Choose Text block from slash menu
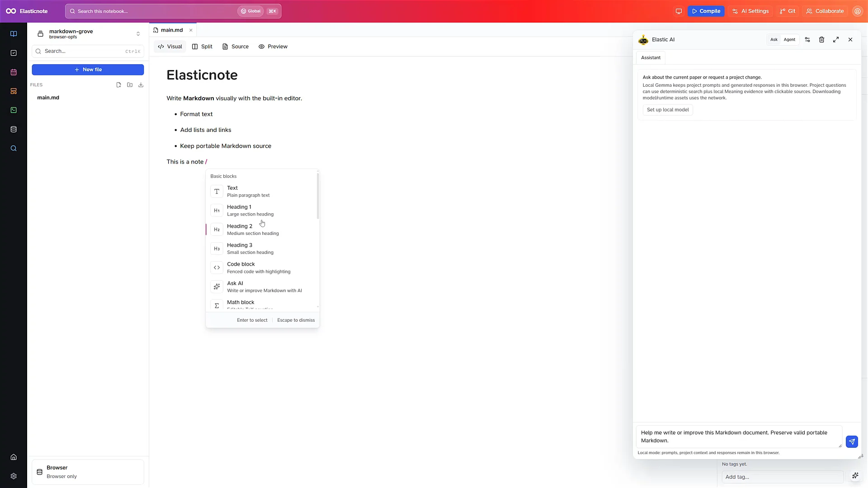The width and height of the screenshot is (868, 488). [x=262, y=192]
